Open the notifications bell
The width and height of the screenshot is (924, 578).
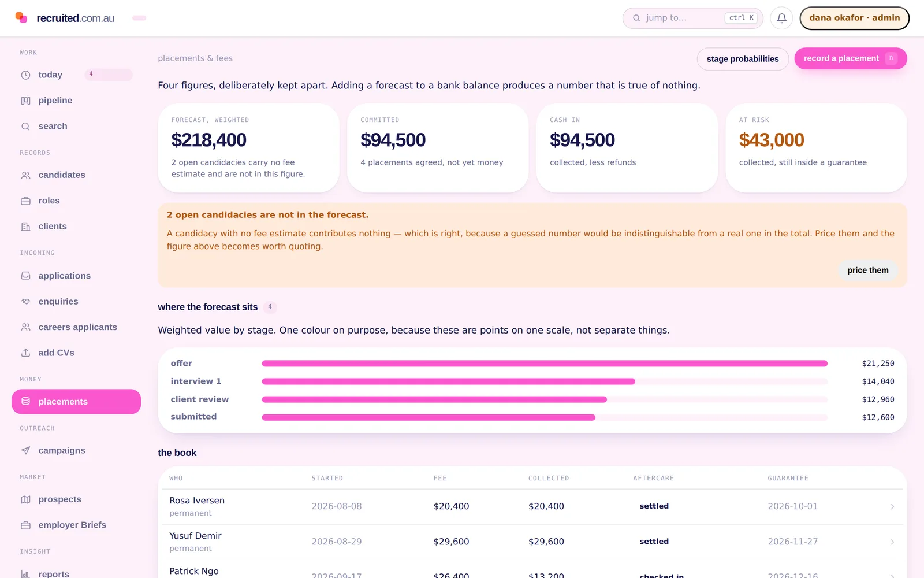pos(781,18)
